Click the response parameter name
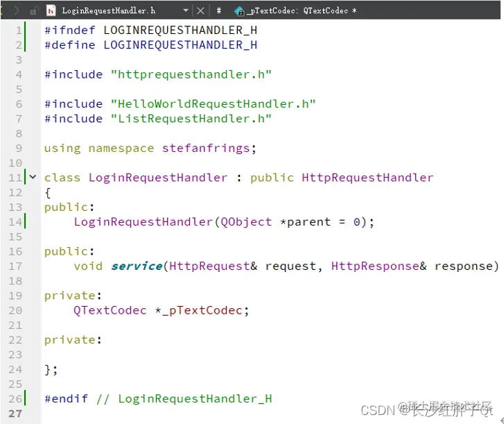504x424 pixels. 464,266
